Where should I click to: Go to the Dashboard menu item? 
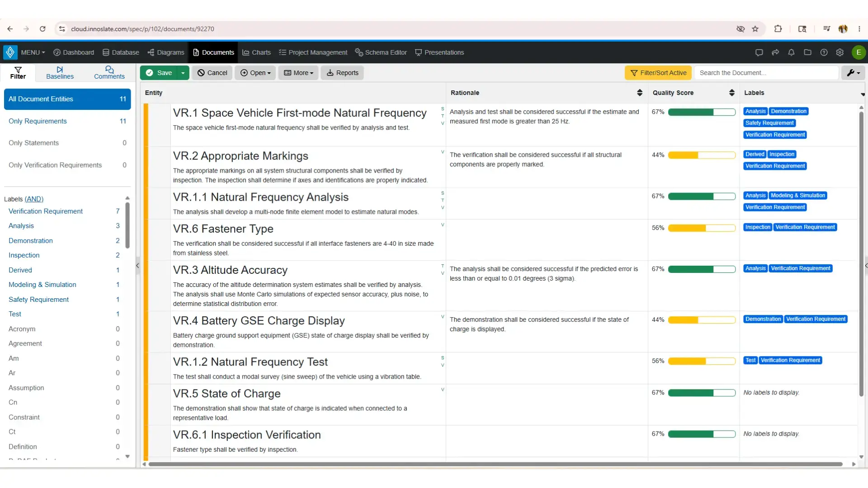pyautogui.click(x=74, y=52)
